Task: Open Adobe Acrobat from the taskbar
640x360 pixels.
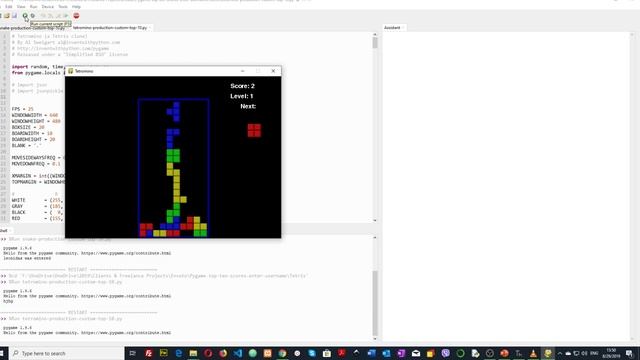Action: (x=342, y=353)
